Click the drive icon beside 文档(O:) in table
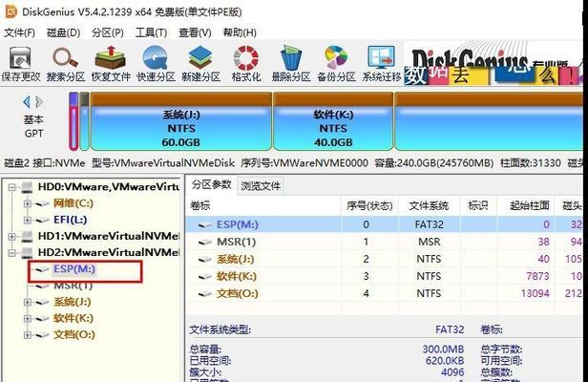The height and width of the screenshot is (382, 588). pyautogui.click(x=204, y=294)
